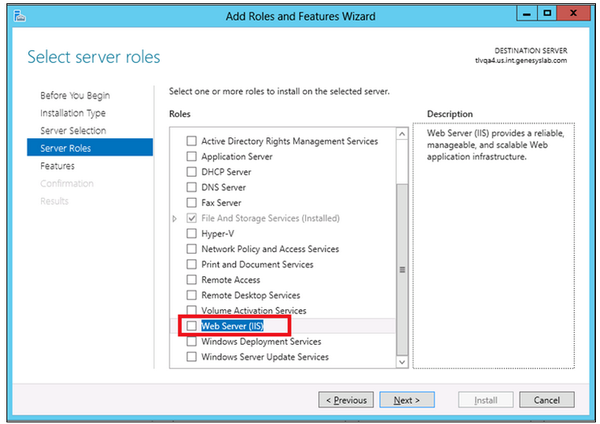Image resolution: width=600 pixels, height=424 pixels.
Task: Enable the DHCP Server role checkbox
Action: click(x=191, y=171)
